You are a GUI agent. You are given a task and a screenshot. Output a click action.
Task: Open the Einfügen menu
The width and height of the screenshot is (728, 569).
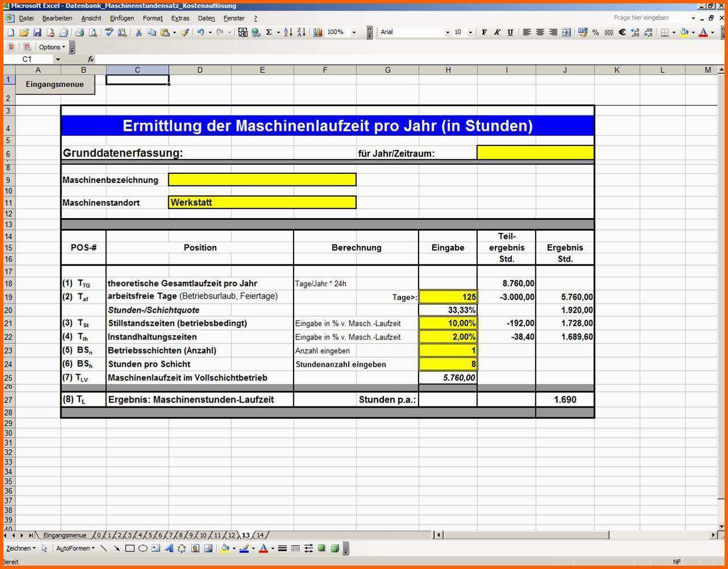point(122,18)
